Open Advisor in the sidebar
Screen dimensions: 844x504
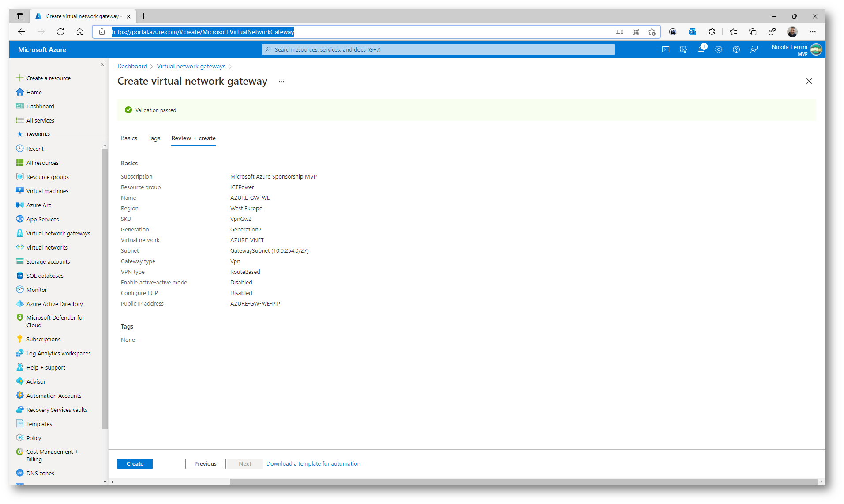pos(36,381)
